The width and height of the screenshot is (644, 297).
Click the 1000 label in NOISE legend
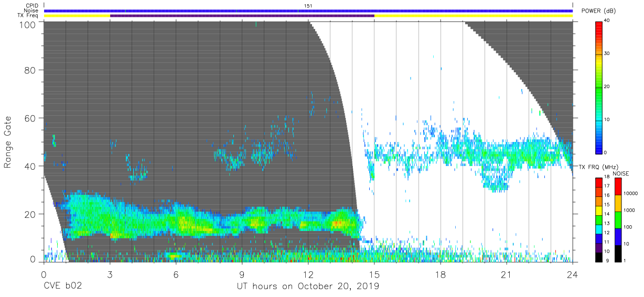[x=629, y=210]
